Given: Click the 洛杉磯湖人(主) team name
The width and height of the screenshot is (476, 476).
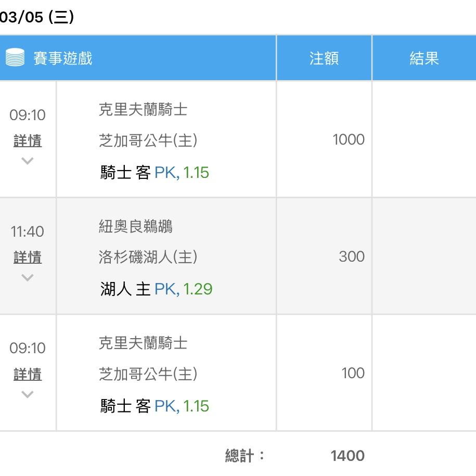Looking at the screenshot, I should [x=148, y=257].
